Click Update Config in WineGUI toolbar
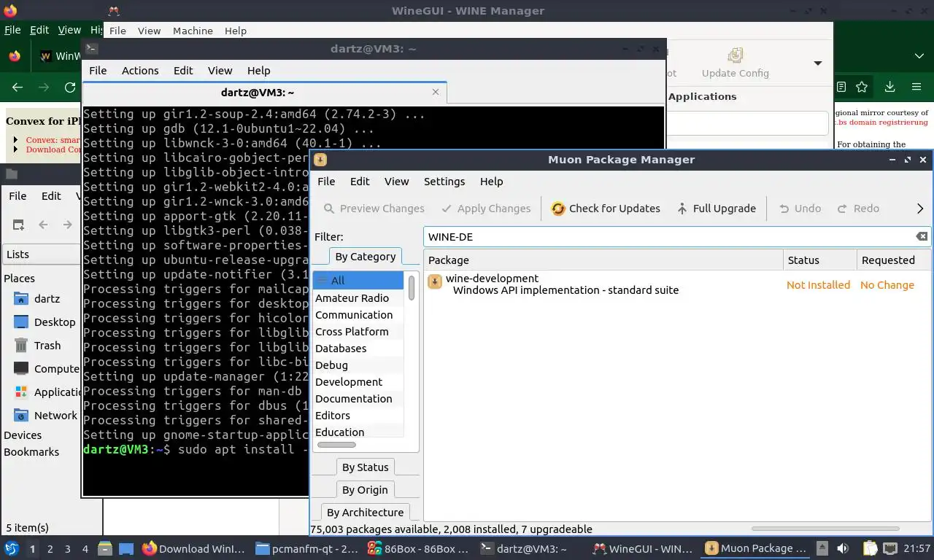The height and width of the screenshot is (560, 934). click(x=735, y=63)
